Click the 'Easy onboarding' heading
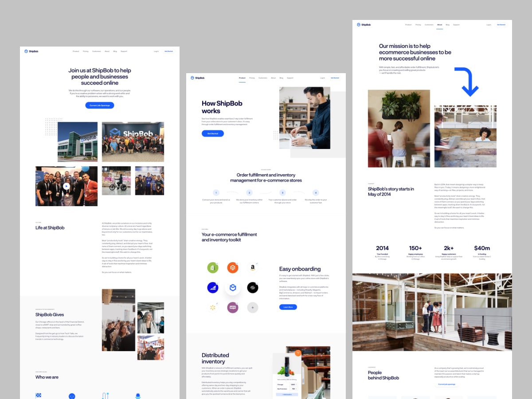The image size is (532, 399). pos(300,269)
